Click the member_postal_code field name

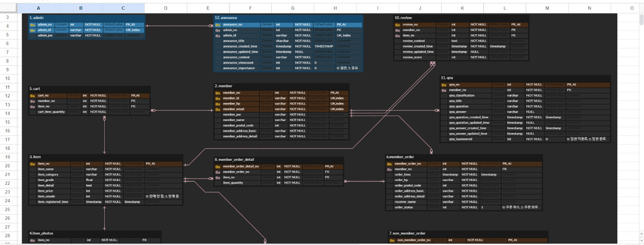pos(238,125)
